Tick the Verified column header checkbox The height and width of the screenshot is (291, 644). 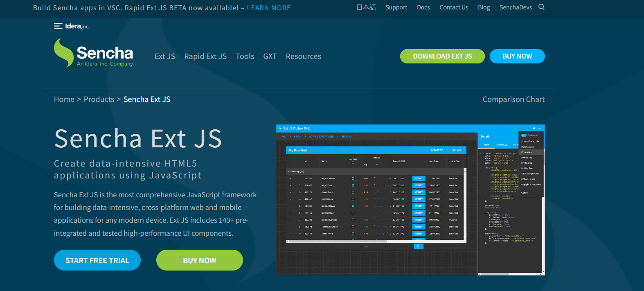353,163
